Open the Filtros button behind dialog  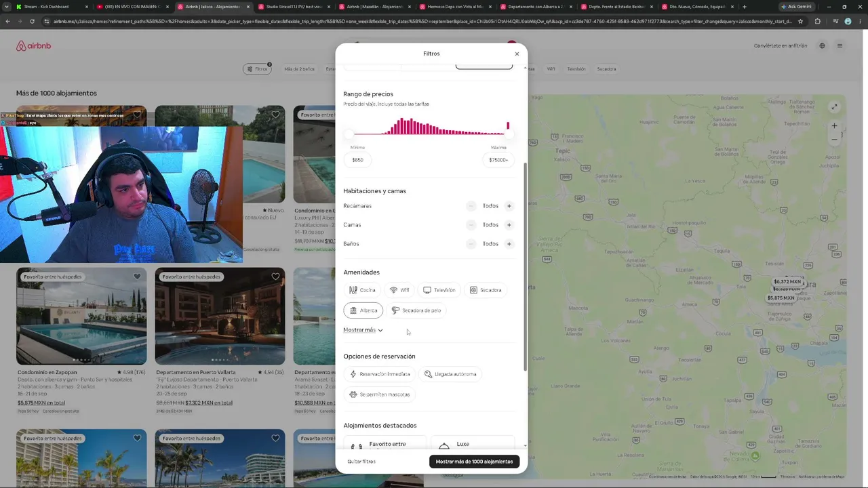point(258,68)
